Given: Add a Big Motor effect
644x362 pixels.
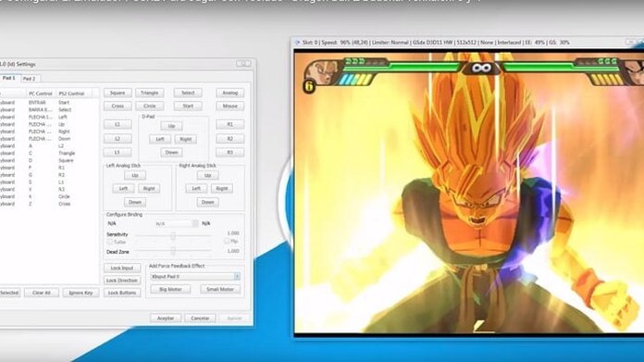Looking at the screenshot, I should 170,289.
